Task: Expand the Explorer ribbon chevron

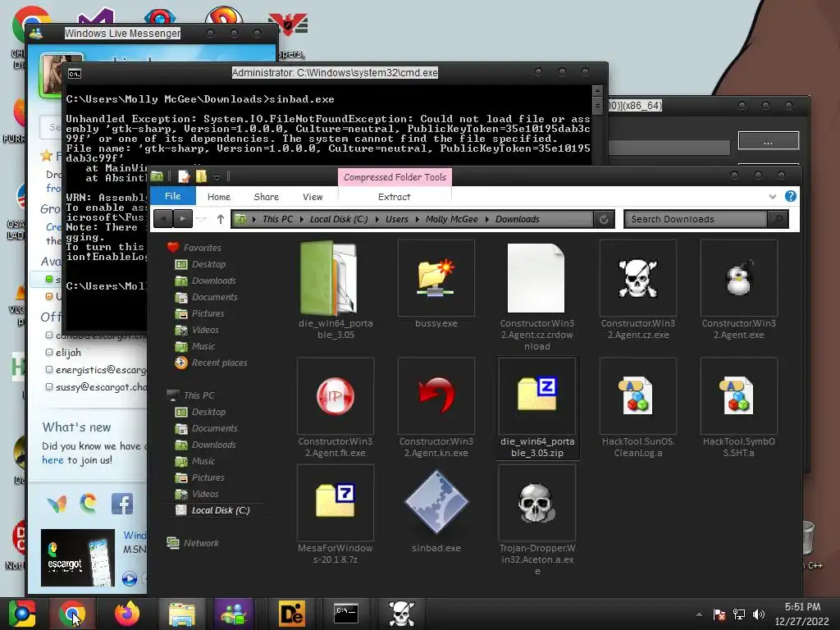Action: 773,197
